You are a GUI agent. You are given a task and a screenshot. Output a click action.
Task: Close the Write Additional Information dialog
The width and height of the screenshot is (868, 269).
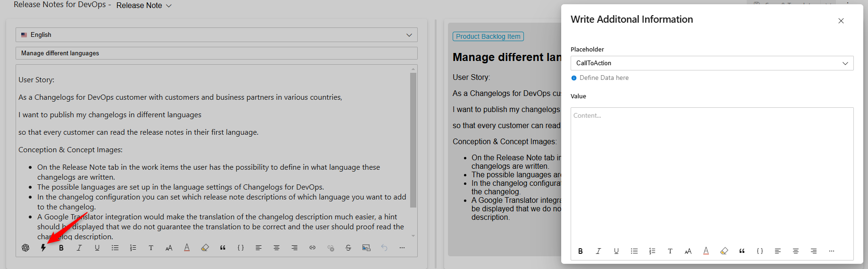point(841,21)
